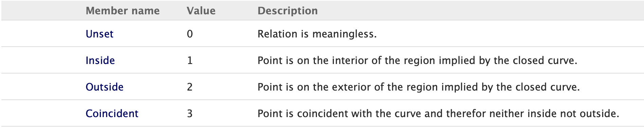
Task: Click the Inside row's interior description text
Action: (417, 60)
